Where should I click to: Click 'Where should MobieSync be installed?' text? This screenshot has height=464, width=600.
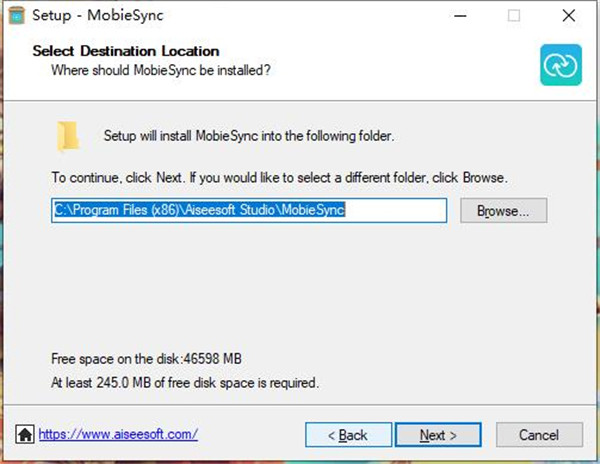point(161,71)
